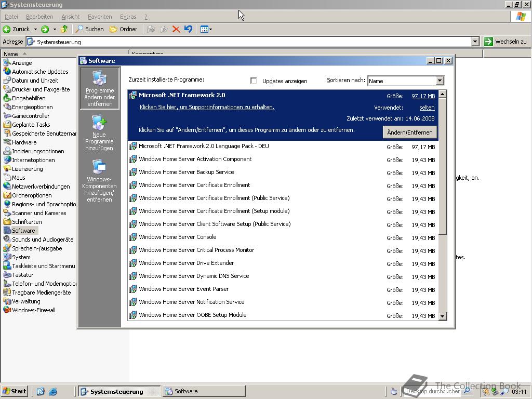Click the blue undo toolbar icon
This screenshot has height=399, width=532.
188,29
